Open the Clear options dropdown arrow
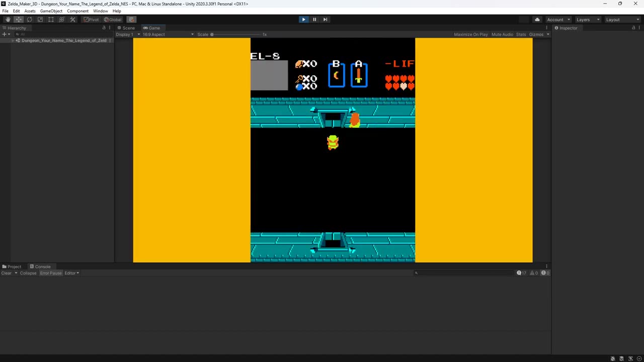Screen dimensions: 644x362 [x=16, y=273]
